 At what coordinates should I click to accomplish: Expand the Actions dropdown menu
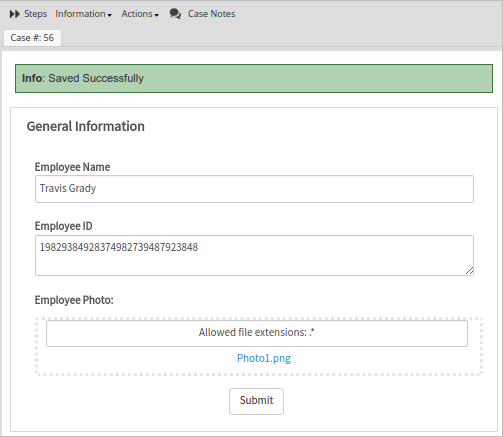pos(140,14)
